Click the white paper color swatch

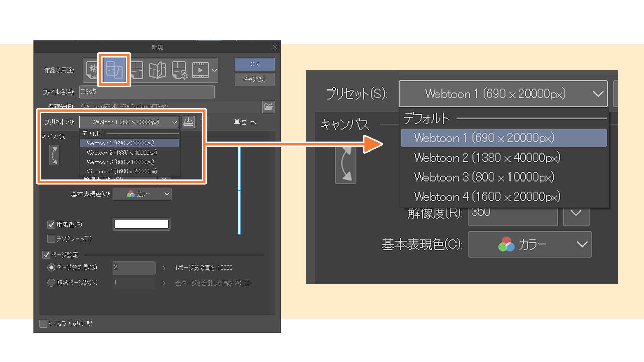coord(142,224)
